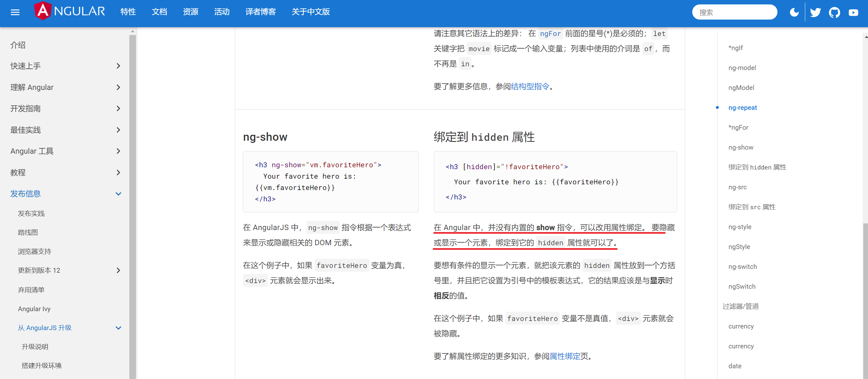
Task: Jump to *ngIf in the table of contents
Action: tap(735, 48)
